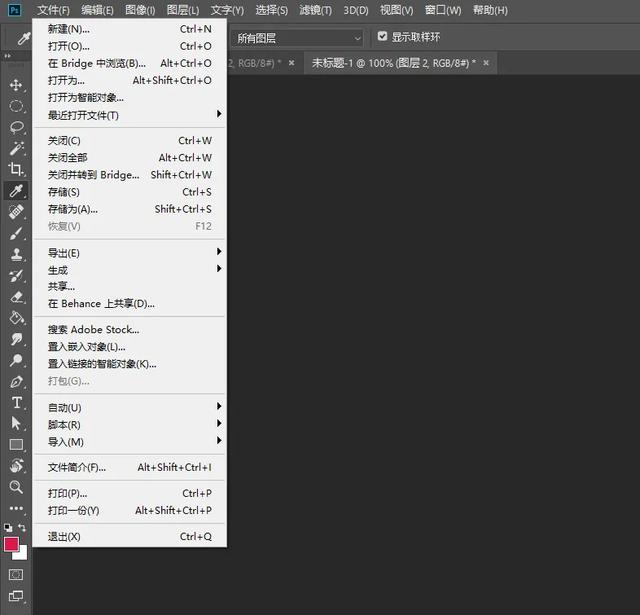Open the 图层(L) menu
Image resolution: width=640 pixels, height=615 pixels.
pos(183,10)
